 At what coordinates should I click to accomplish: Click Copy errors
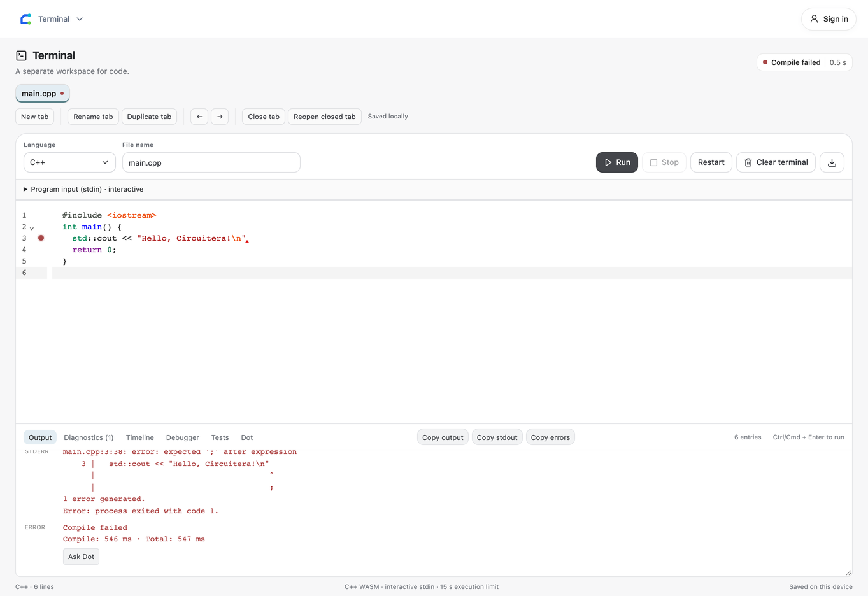pos(550,437)
